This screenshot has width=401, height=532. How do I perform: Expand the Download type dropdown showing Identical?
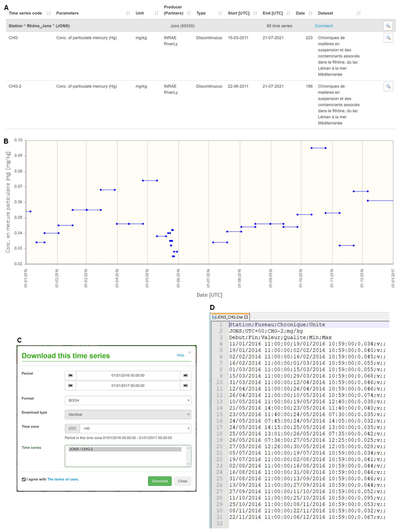click(128, 415)
